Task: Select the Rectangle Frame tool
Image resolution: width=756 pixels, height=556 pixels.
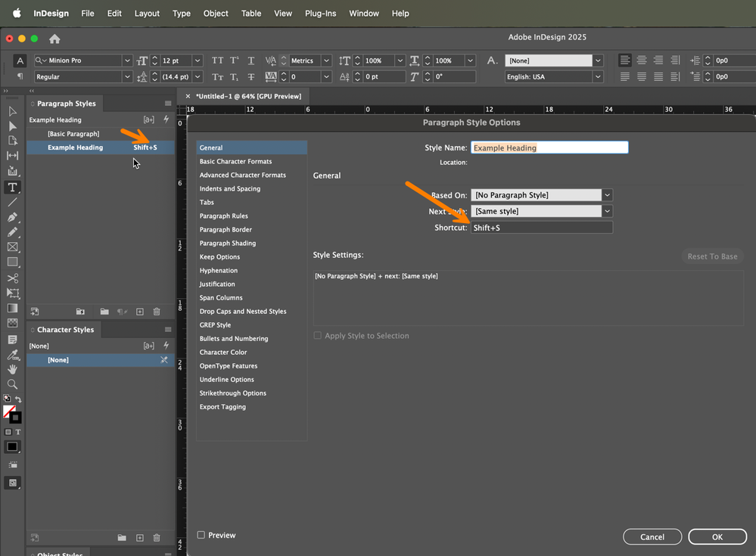Action: 13,247
